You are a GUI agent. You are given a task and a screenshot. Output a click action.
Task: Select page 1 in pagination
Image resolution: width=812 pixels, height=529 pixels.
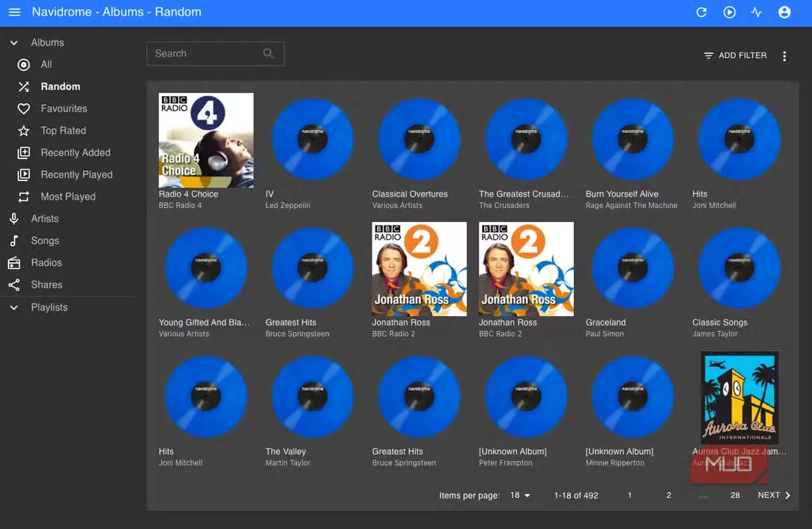click(x=629, y=495)
